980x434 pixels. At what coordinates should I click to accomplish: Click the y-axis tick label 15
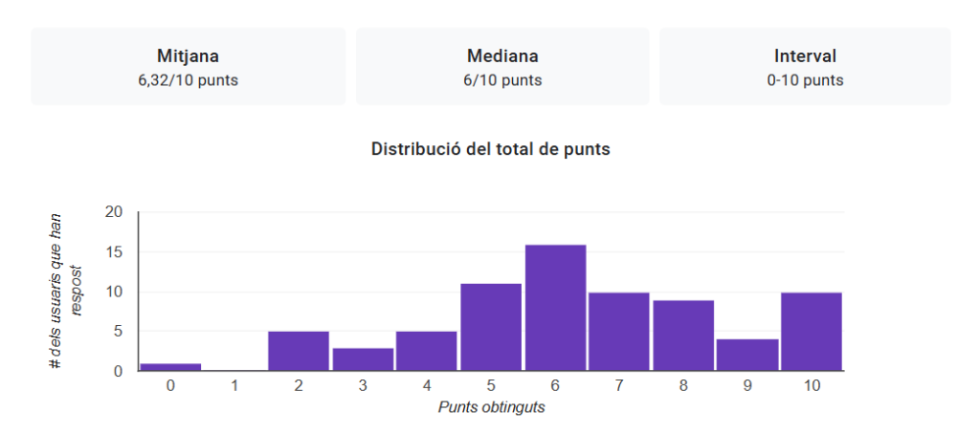(114, 252)
